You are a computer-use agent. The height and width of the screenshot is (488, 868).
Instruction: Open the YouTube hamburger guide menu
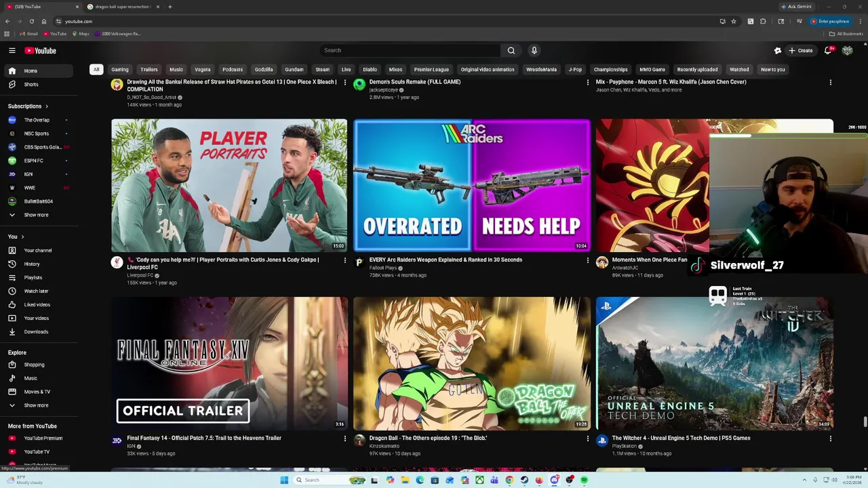pos(12,50)
